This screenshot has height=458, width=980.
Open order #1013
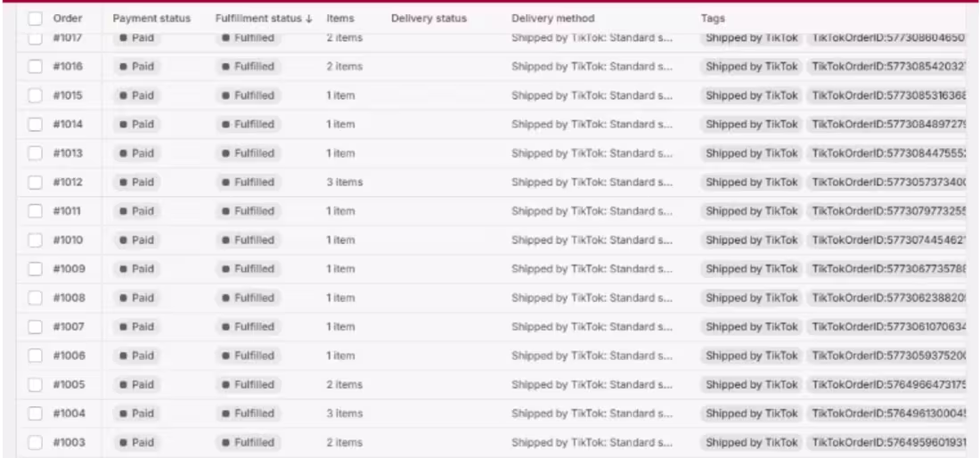click(68, 153)
